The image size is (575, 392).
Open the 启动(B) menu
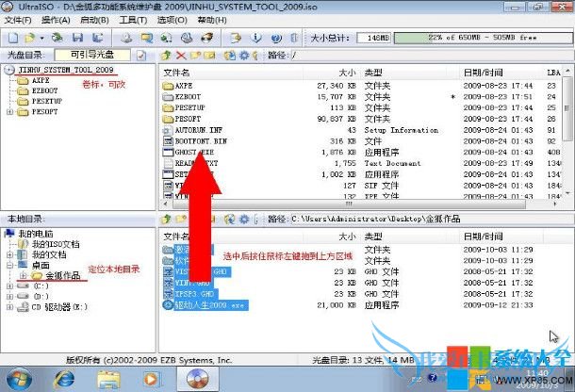pyautogui.click(x=94, y=20)
